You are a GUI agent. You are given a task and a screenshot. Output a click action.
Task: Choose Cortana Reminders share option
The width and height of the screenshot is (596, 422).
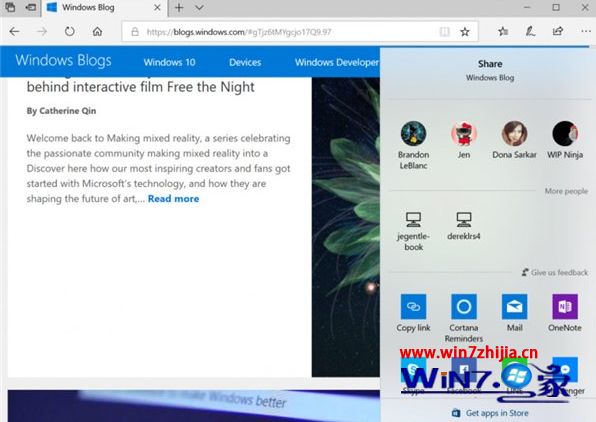tap(464, 319)
